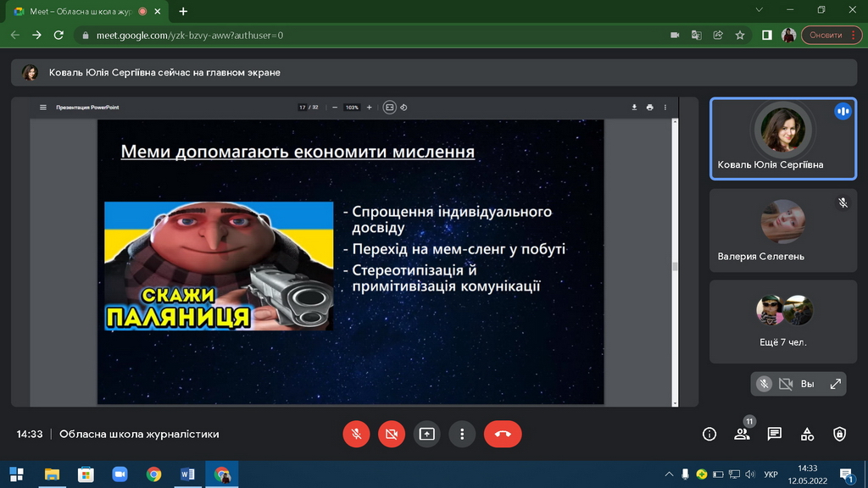The width and height of the screenshot is (868, 488).
Task: Show the participants list
Action: (742, 435)
